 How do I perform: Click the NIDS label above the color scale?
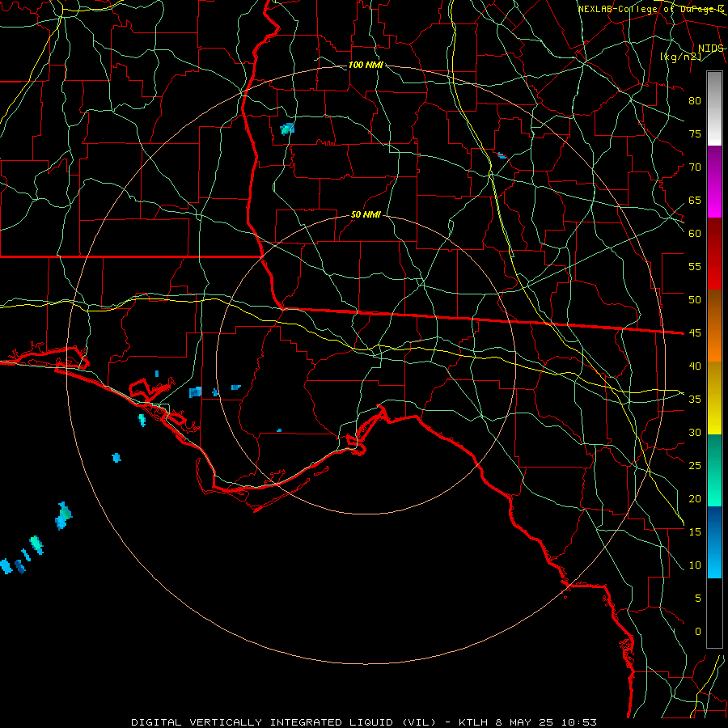(x=710, y=49)
